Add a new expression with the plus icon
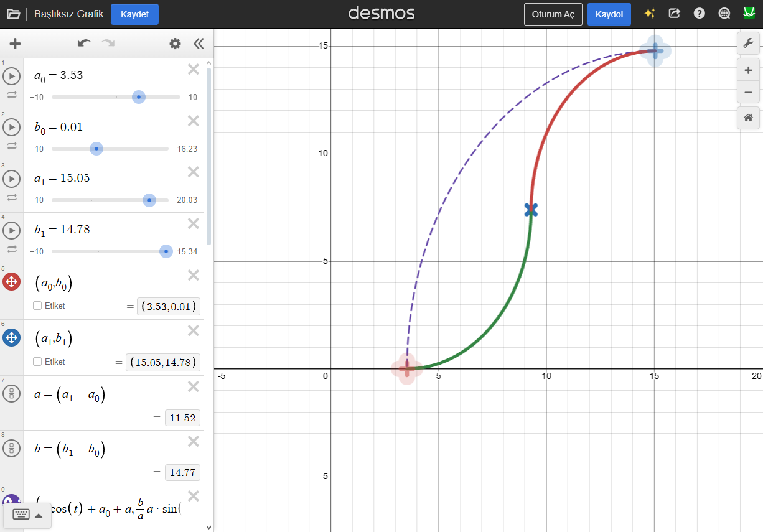Viewport: 763px width, 532px height. pyautogui.click(x=15, y=44)
